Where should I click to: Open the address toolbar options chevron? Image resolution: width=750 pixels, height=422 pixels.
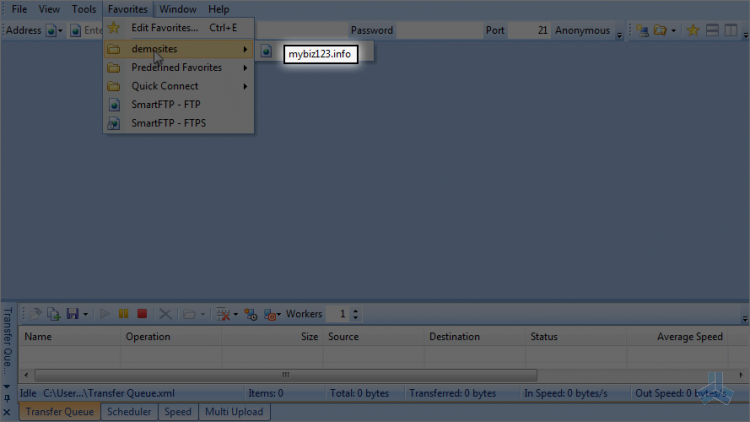(x=619, y=35)
